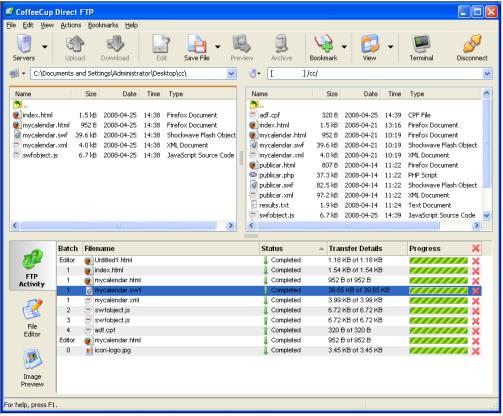The height and width of the screenshot is (416, 503).
Task: Open the Terminal tool
Action: [421, 44]
